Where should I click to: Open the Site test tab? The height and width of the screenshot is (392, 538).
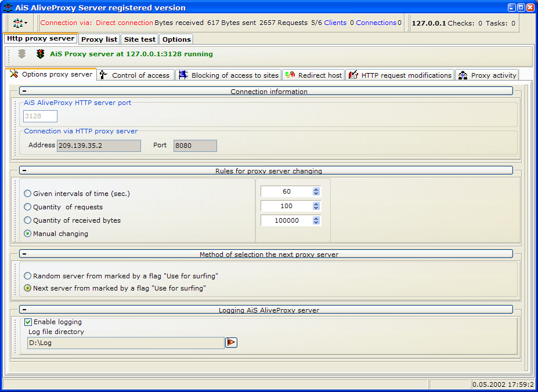(140, 39)
